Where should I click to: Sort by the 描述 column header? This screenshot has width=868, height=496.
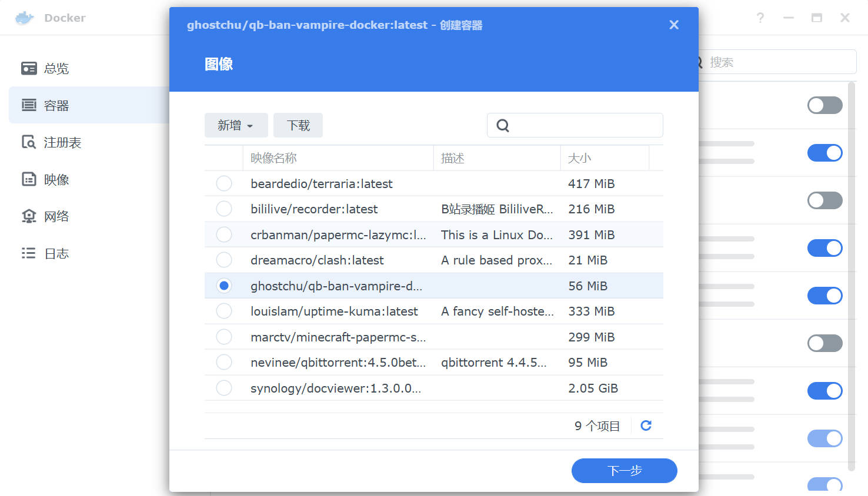coord(497,158)
